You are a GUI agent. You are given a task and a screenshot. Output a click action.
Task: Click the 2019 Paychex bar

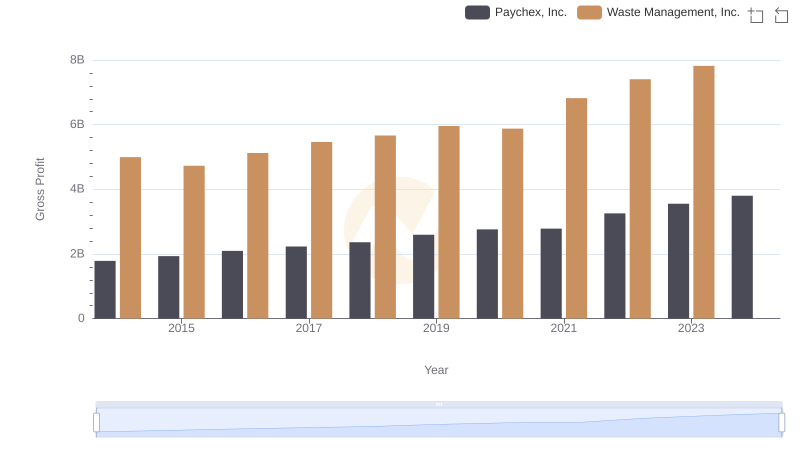click(x=423, y=277)
